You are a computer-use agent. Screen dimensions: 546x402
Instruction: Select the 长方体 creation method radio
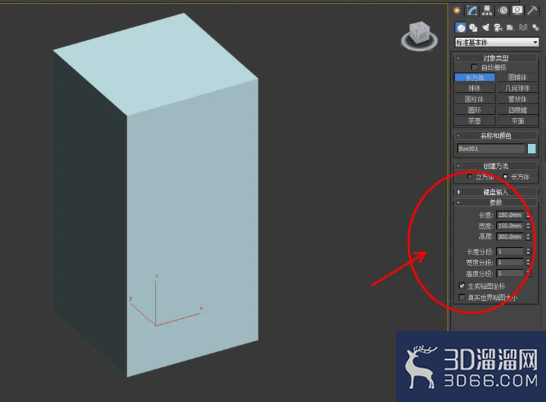(x=505, y=177)
